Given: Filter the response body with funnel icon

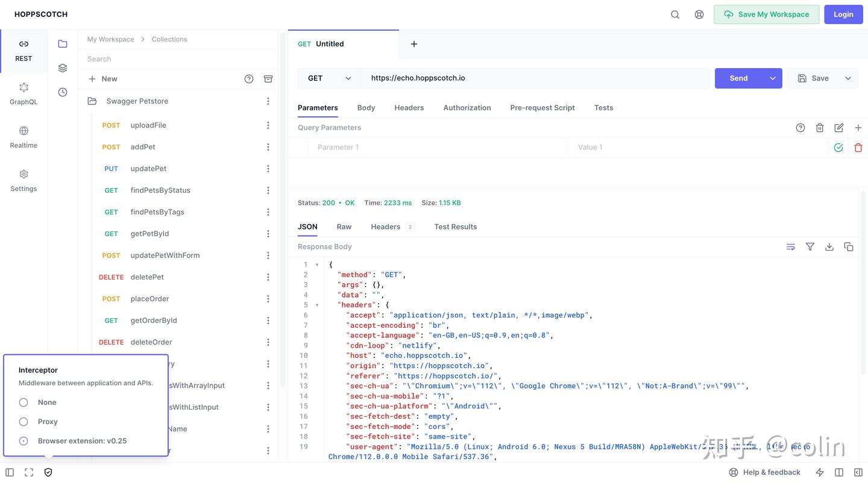Looking at the screenshot, I should pyautogui.click(x=810, y=246).
